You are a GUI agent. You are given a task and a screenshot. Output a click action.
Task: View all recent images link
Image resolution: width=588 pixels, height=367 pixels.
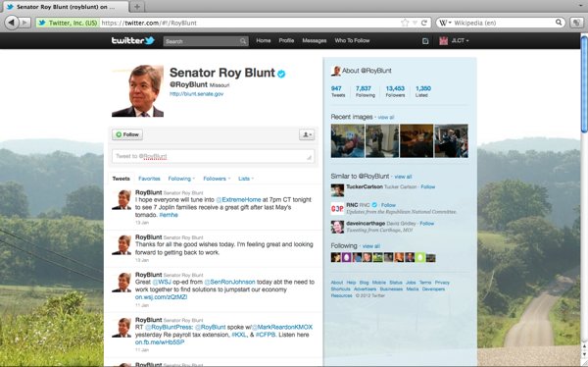click(x=386, y=118)
